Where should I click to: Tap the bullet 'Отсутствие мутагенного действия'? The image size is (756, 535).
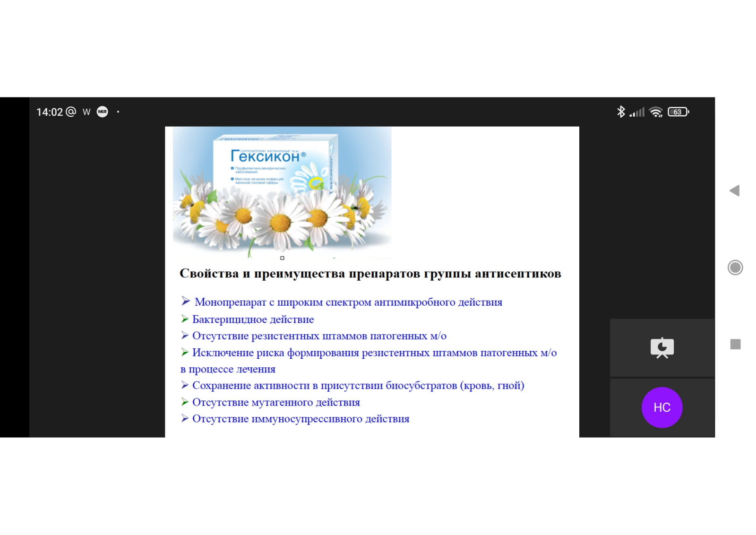coord(276,402)
